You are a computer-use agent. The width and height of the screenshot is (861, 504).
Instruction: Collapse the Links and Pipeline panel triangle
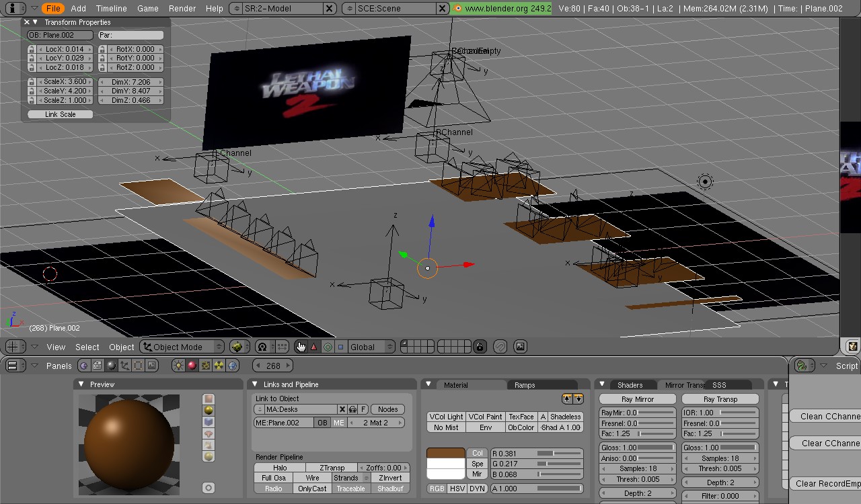(x=255, y=384)
